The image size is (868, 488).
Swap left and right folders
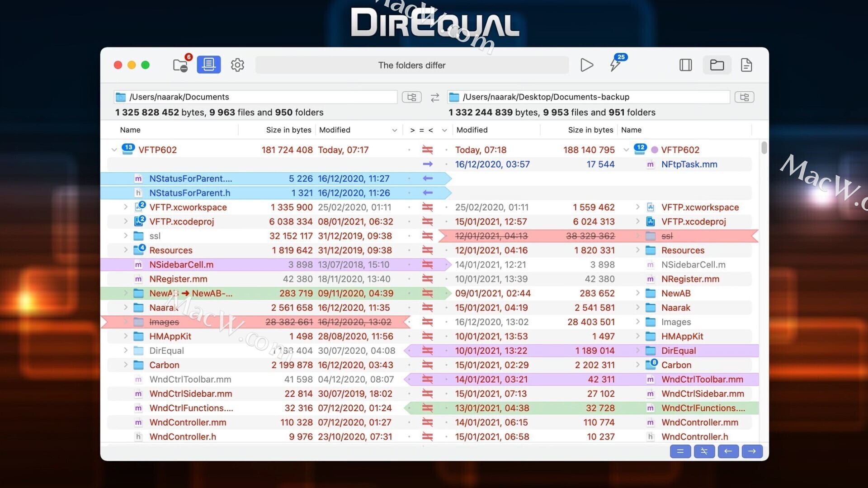[x=435, y=97]
